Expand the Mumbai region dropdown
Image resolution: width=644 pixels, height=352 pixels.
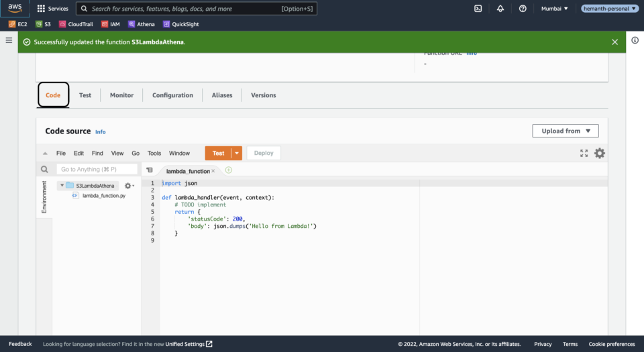[555, 9]
